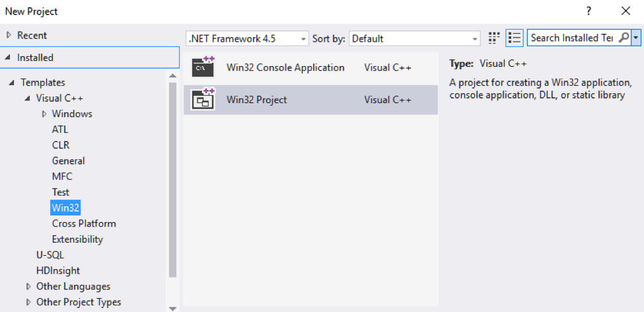Select the HDInsight template category
644x312 pixels.
pos(59,270)
